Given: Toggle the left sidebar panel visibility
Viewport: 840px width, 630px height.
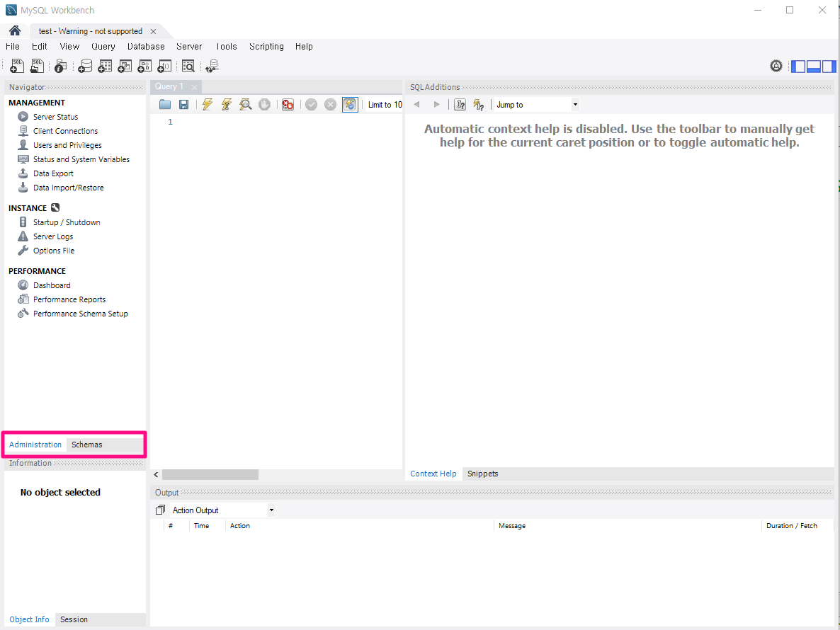Looking at the screenshot, I should coord(798,67).
